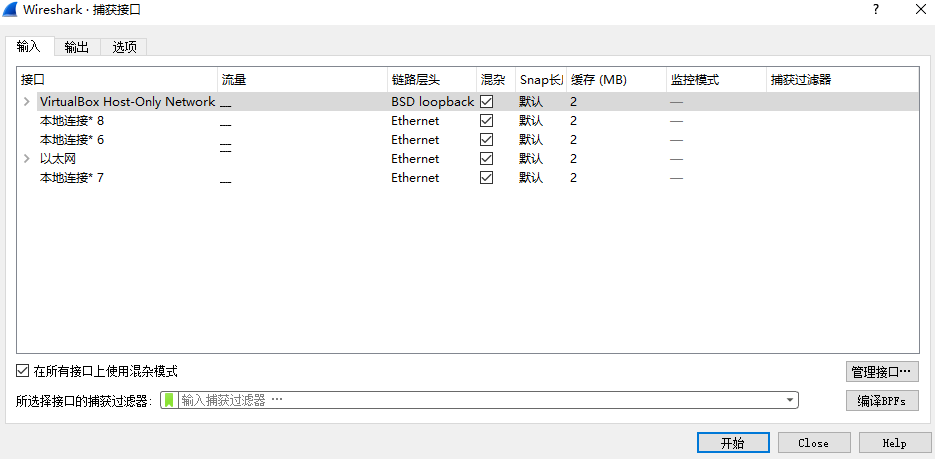Switch to the 输出 tab

coord(77,48)
